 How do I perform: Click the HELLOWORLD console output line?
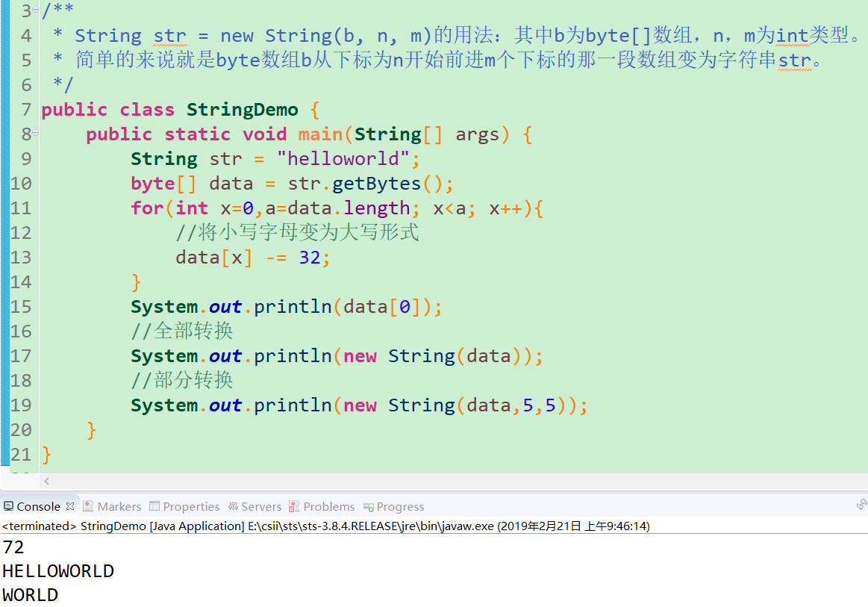click(57, 570)
